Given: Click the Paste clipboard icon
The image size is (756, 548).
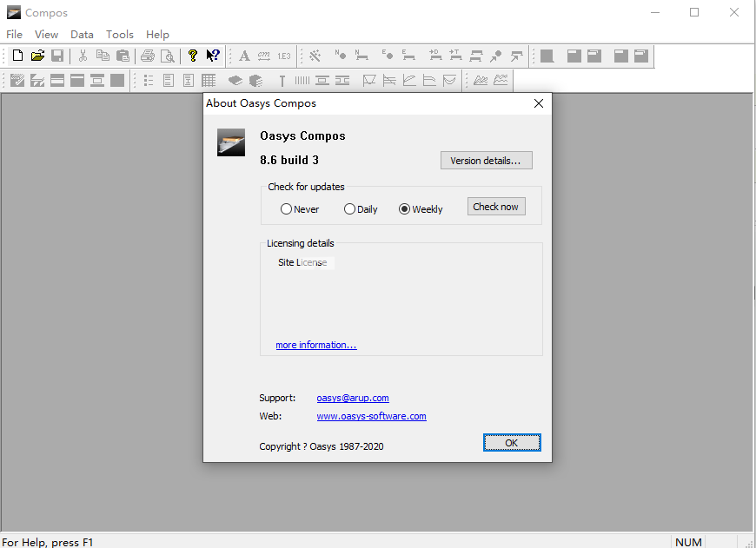Looking at the screenshot, I should coord(123,56).
